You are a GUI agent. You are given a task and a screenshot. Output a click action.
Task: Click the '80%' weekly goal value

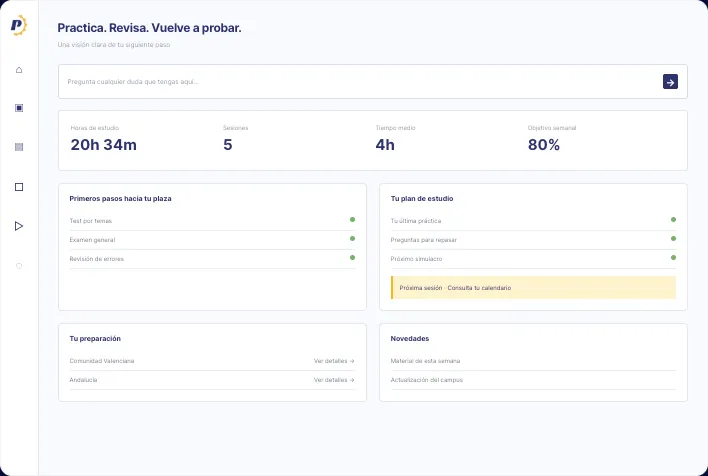(x=544, y=145)
